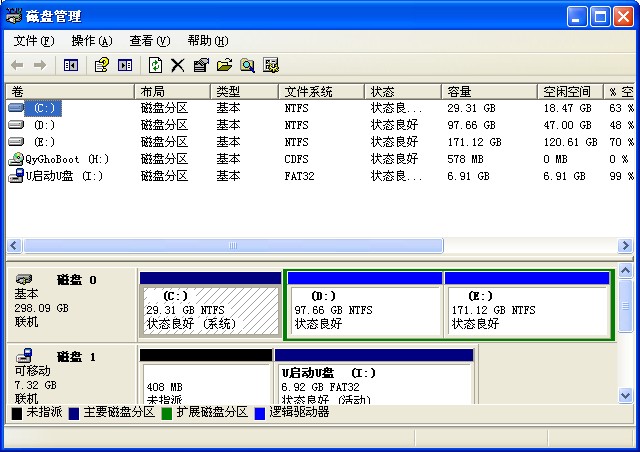Image resolution: width=640 pixels, height=452 pixels.
Task: Select the (D:) volume row in list
Action: click(45, 125)
